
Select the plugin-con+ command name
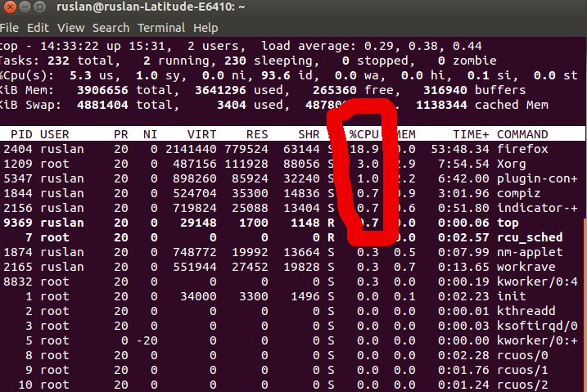point(537,178)
